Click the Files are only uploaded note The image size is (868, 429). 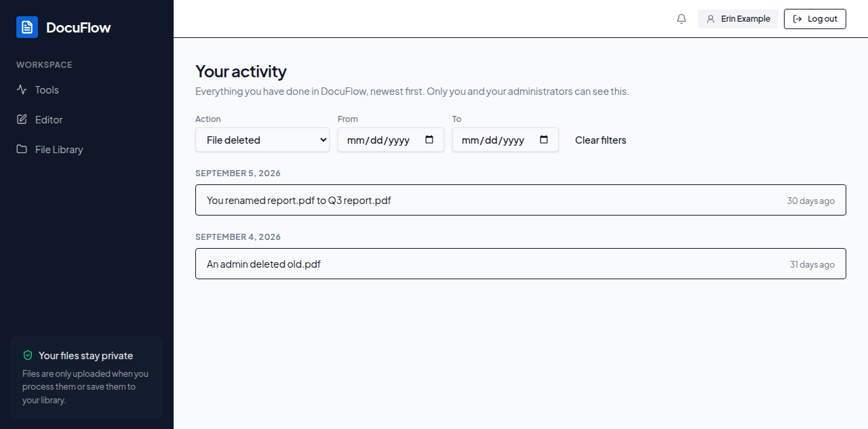click(85, 387)
